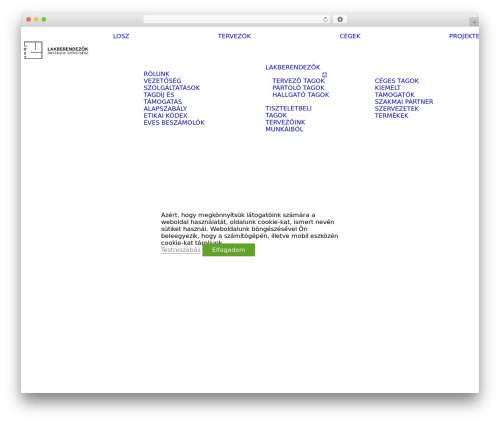Viewport: 500px width, 423px height.
Task: Open the TERVEZŐK menu item
Action: [234, 36]
